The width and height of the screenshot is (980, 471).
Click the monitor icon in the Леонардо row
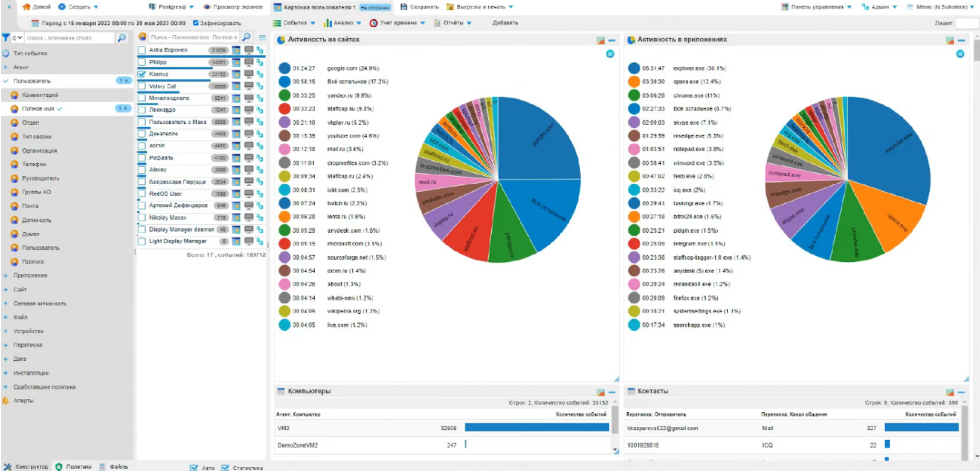(248, 109)
